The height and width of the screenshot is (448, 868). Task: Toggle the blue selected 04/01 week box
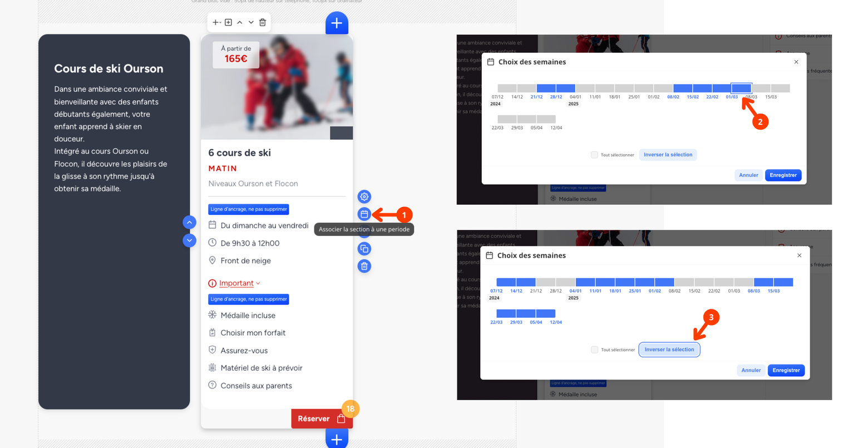[x=585, y=282]
